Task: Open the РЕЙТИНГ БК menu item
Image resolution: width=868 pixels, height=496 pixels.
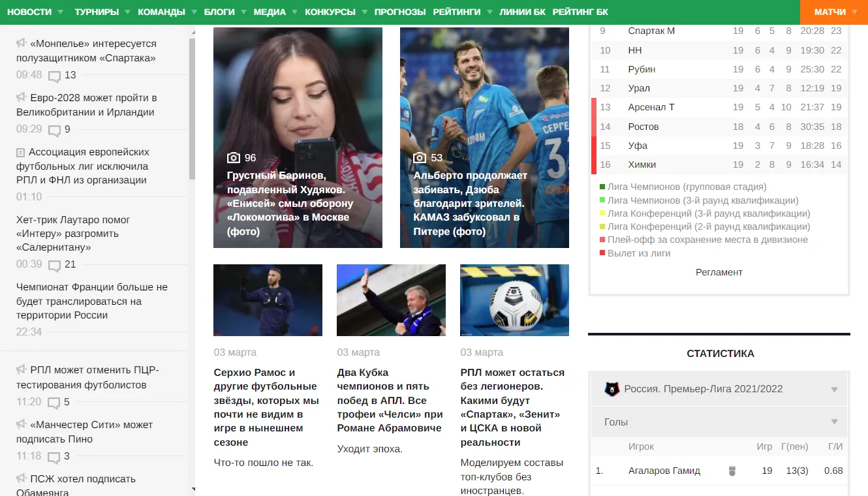Action: (x=580, y=12)
